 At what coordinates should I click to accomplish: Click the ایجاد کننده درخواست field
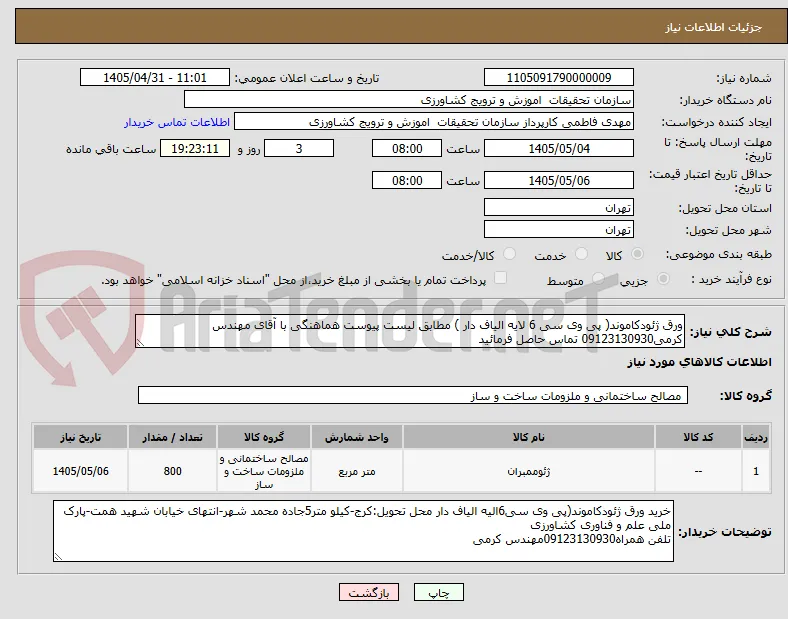coord(434,122)
